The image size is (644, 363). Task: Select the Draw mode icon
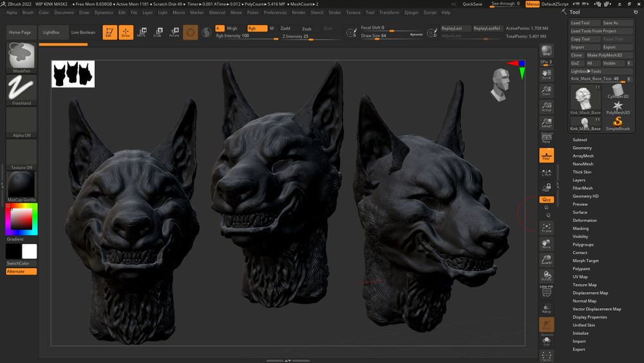(126, 32)
